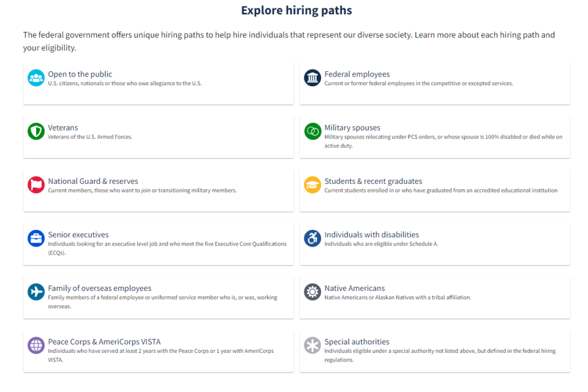Select the Individuals with disabilities accessibility icon
This screenshot has height=392, width=588.
point(312,238)
